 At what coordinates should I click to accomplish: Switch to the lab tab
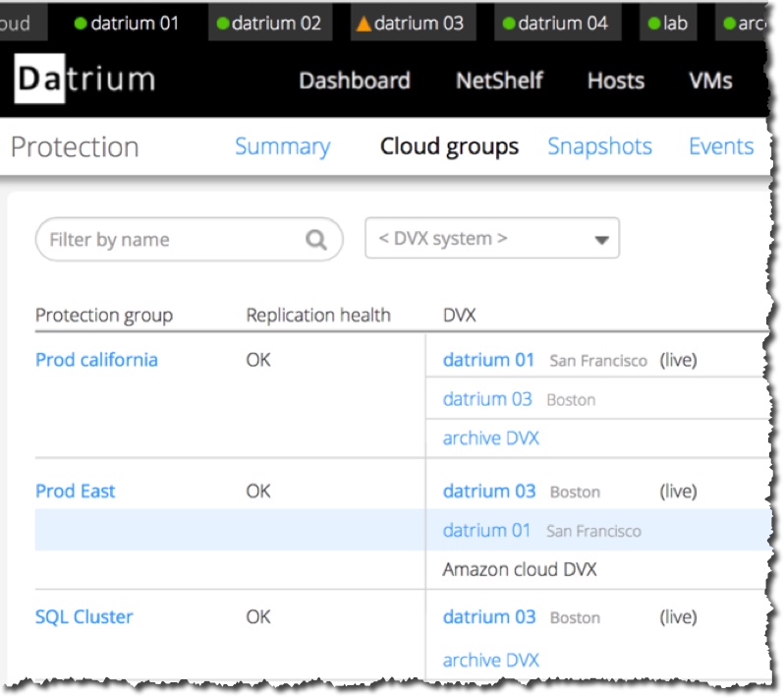[668, 23]
